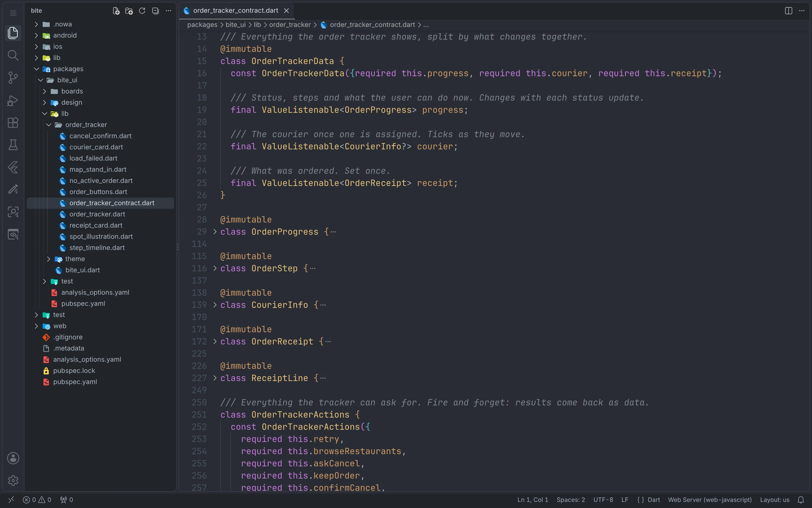Open Source Control view

[x=13, y=78]
